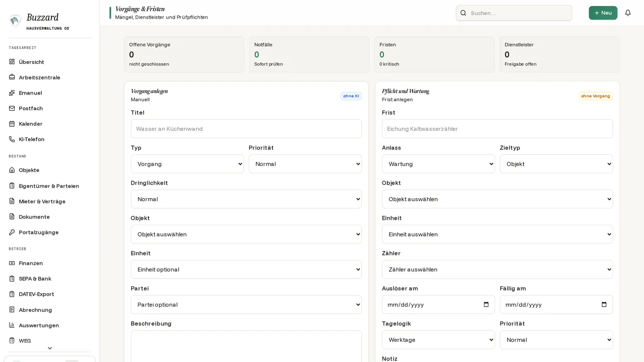Open the Zähler auswählen dropdown
The width and height of the screenshot is (644, 362).
pyautogui.click(x=497, y=269)
